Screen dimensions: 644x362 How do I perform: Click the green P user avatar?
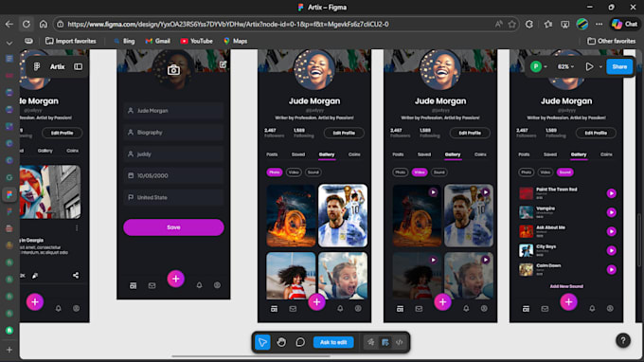coord(536,66)
